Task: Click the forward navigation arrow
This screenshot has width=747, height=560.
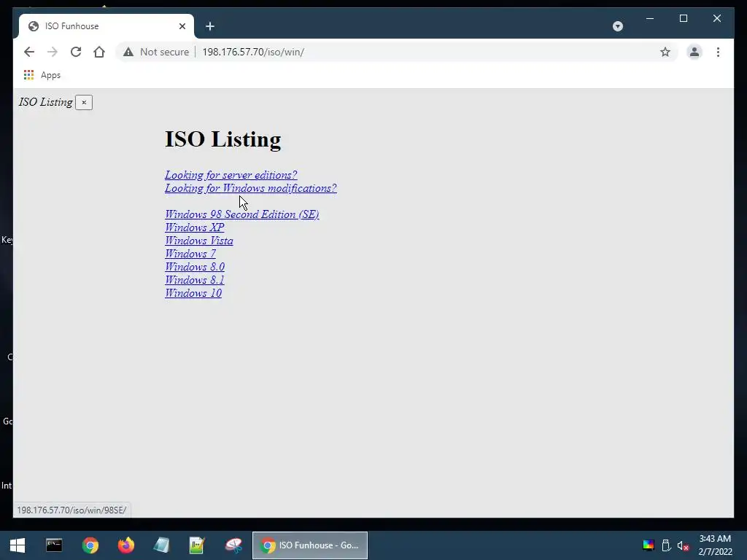Action: pyautogui.click(x=53, y=52)
